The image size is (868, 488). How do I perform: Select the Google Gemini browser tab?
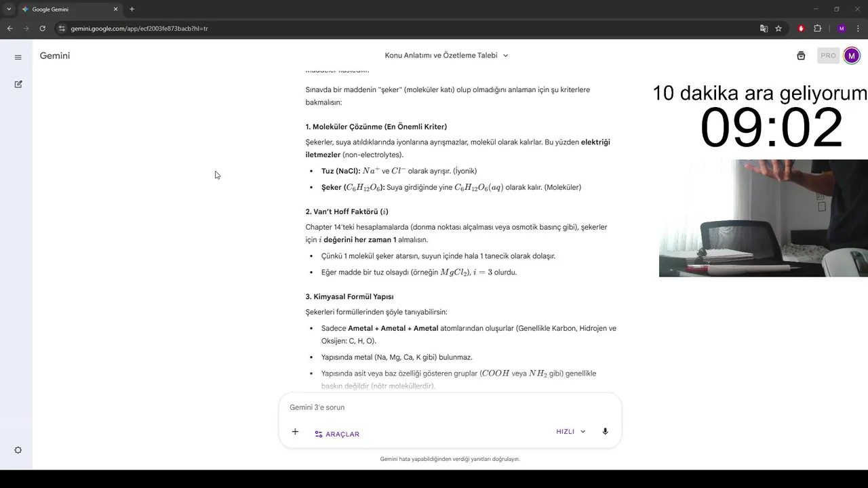pyautogui.click(x=70, y=9)
